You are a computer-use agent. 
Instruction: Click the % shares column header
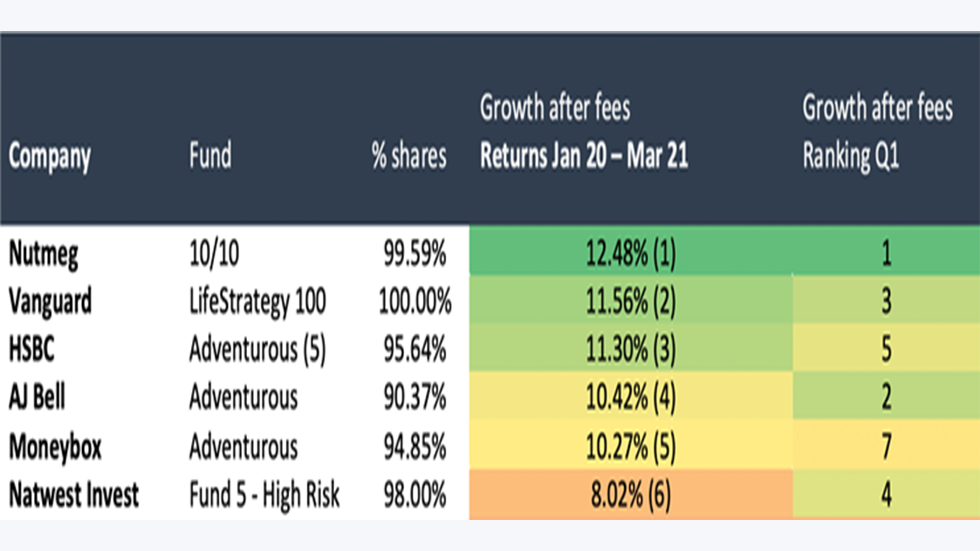click(409, 155)
